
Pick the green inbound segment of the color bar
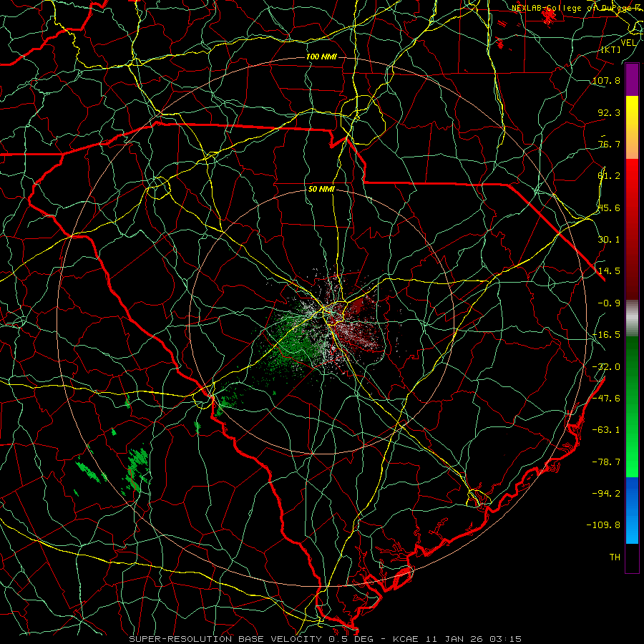(632, 406)
